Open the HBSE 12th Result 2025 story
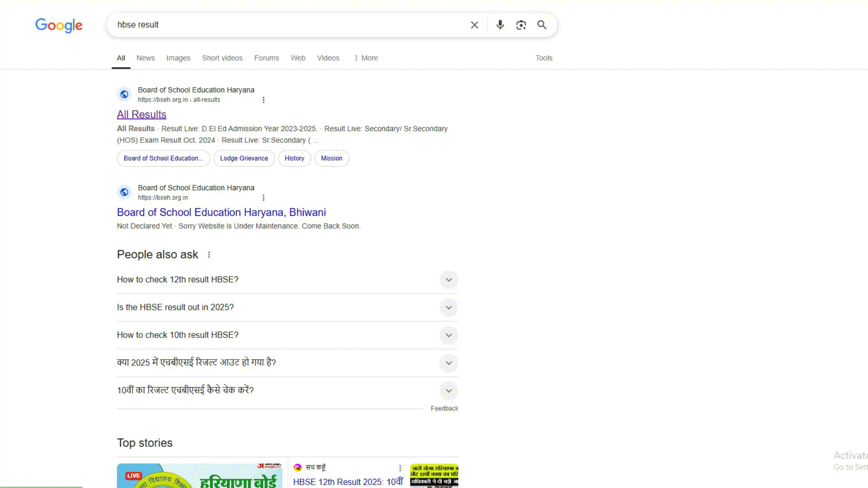This screenshot has height=488, width=868. (348, 482)
